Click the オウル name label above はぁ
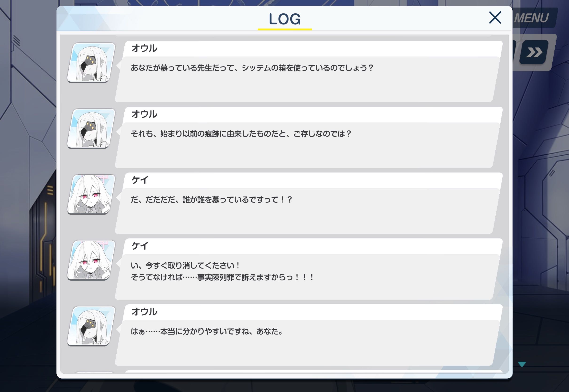 coord(144,312)
